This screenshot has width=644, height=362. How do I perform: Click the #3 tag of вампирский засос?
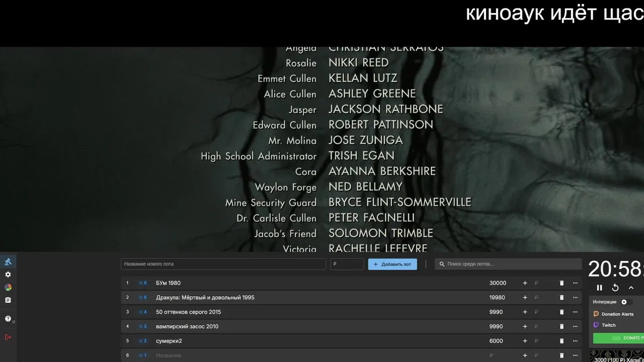[143, 326]
